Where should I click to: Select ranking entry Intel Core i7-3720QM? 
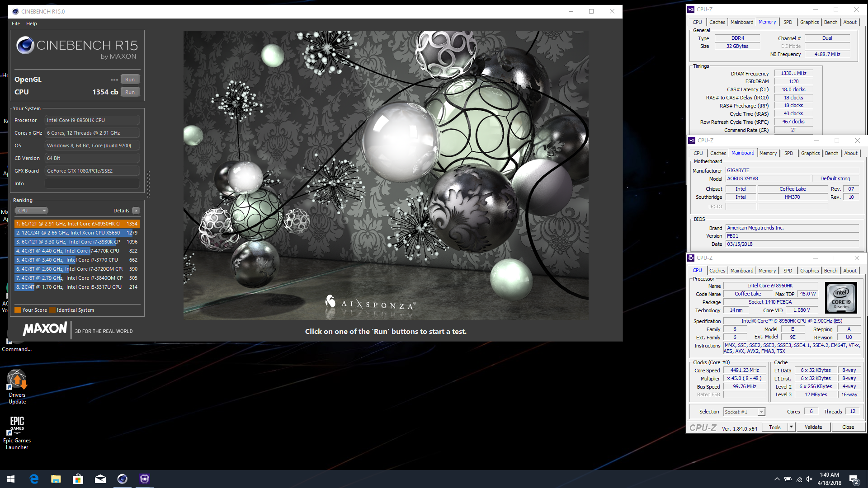click(77, 269)
